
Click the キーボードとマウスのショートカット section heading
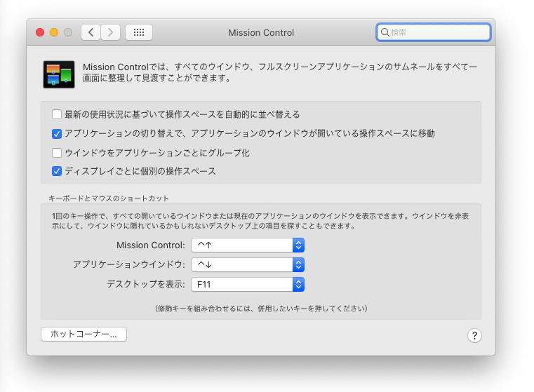109,198
